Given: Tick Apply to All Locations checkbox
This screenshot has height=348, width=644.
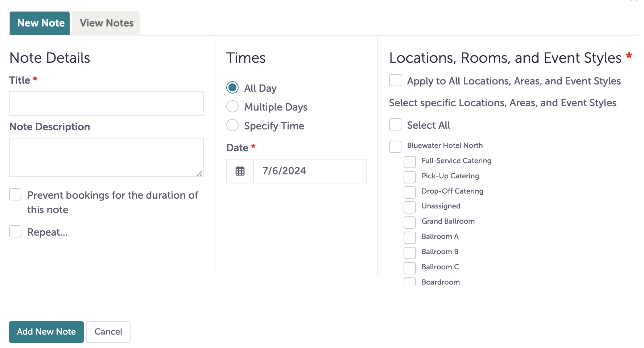Looking at the screenshot, I should coord(395,80).
